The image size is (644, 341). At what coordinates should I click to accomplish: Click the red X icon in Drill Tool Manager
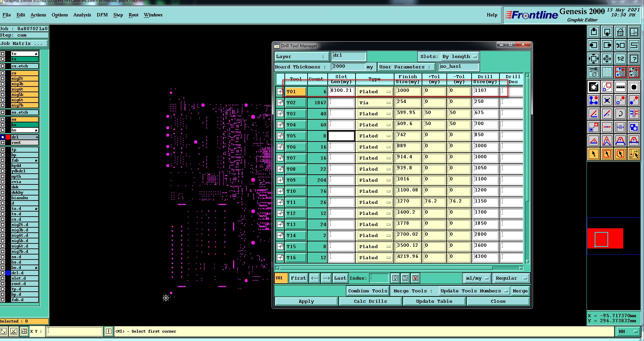pyautogui.click(x=415, y=278)
